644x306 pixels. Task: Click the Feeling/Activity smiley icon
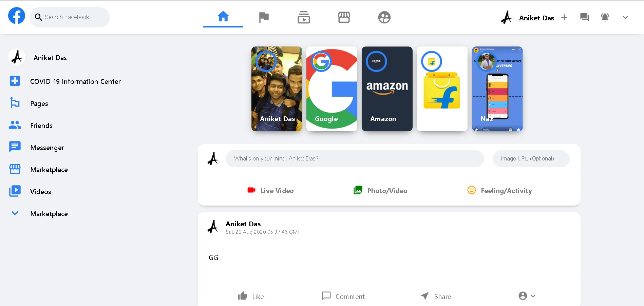coord(472,190)
